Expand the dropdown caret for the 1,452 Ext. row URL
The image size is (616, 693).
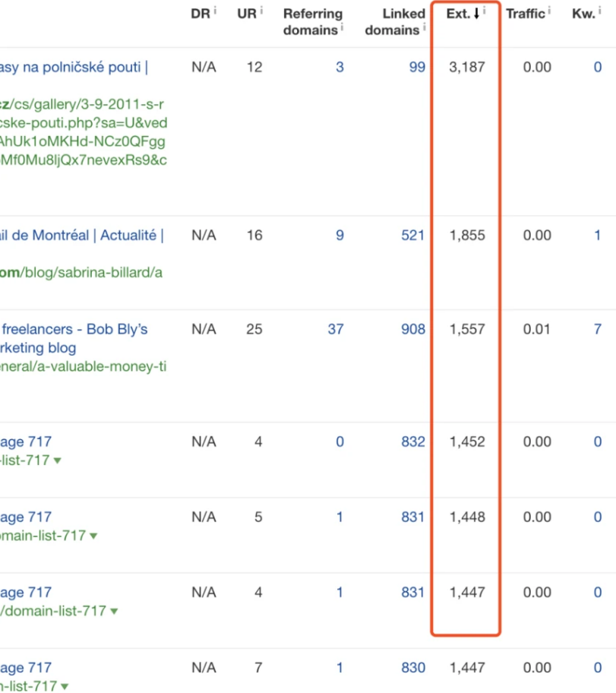[x=58, y=461]
